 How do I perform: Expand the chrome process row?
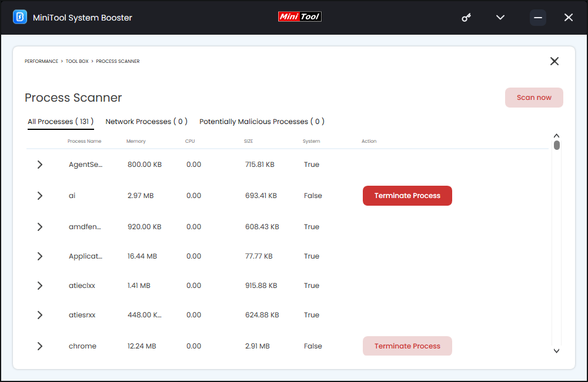point(40,346)
